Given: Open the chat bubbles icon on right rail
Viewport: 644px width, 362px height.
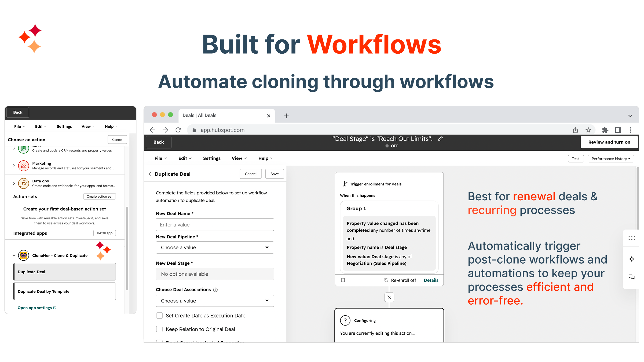Looking at the screenshot, I should [x=632, y=277].
